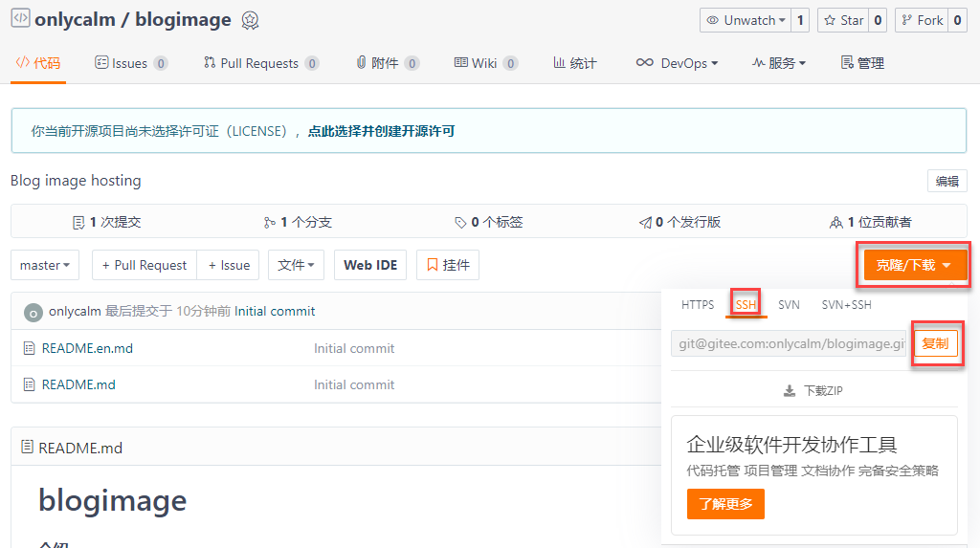The height and width of the screenshot is (548, 980).
Task: Click the 管理 settings icon
Action: (x=847, y=62)
